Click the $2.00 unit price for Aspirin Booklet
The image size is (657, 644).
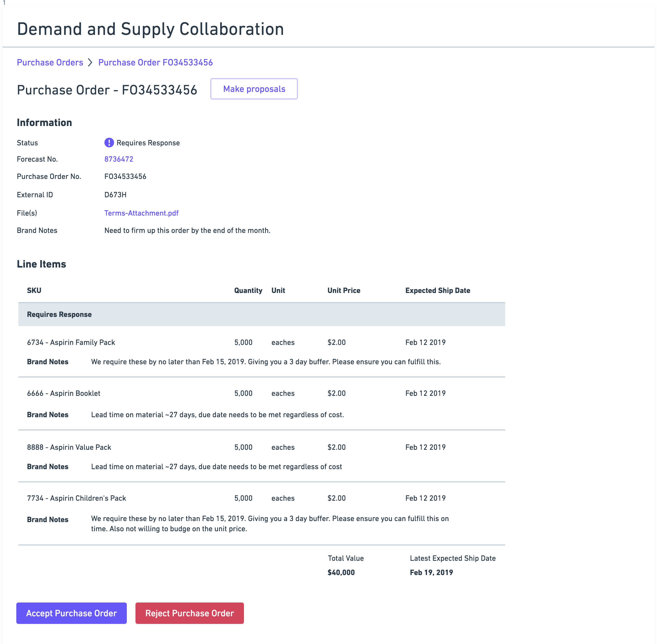click(x=336, y=393)
